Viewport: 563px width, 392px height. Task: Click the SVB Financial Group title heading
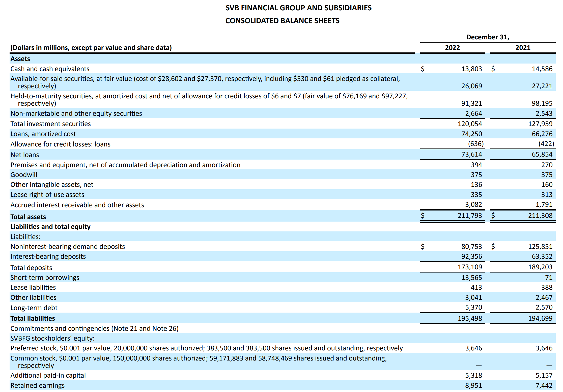click(298, 8)
